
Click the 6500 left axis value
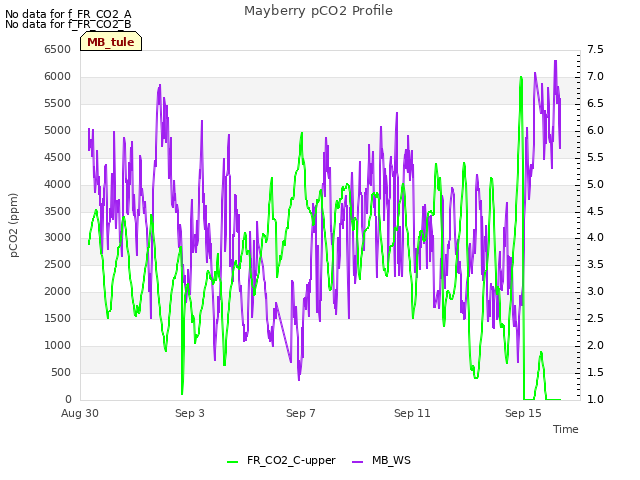(58, 49)
